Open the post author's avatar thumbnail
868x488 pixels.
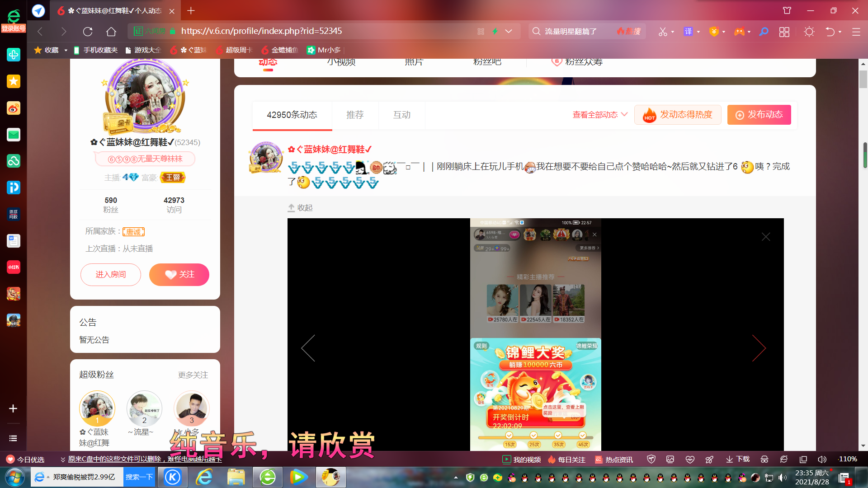point(266,158)
